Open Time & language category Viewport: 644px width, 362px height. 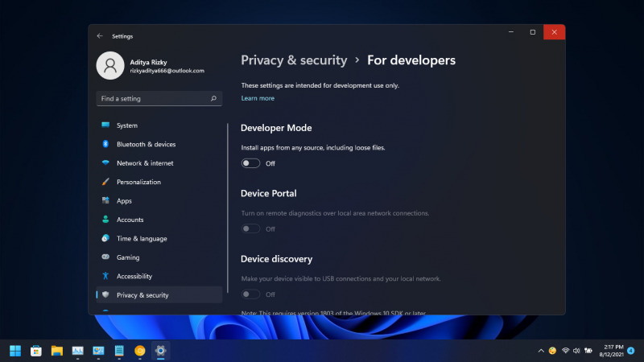159,238
